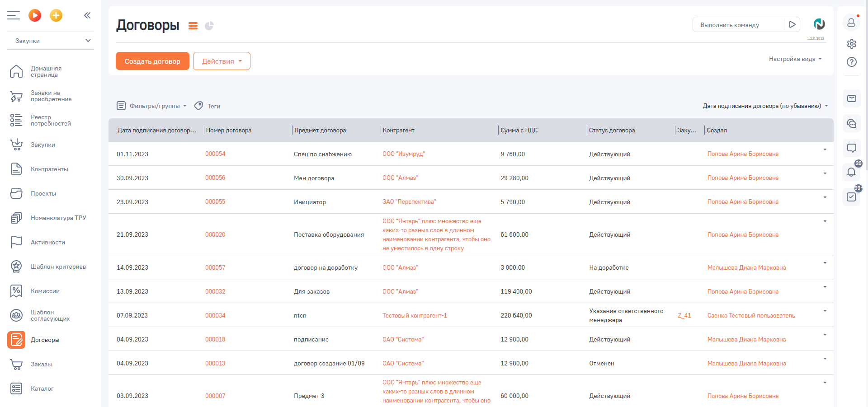Expand the Закупки workspace dropdown

click(x=51, y=41)
